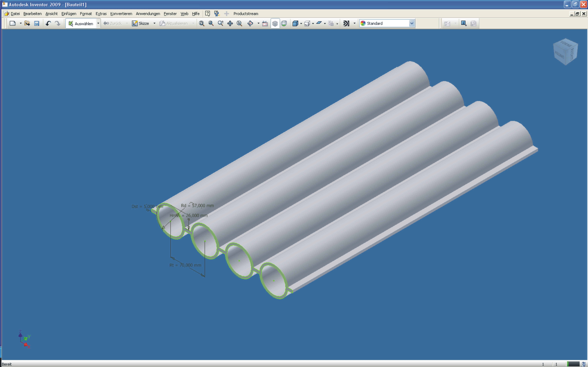This screenshot has height=367, width=588.
Task: Restore the inner document window
Action: 577,14
